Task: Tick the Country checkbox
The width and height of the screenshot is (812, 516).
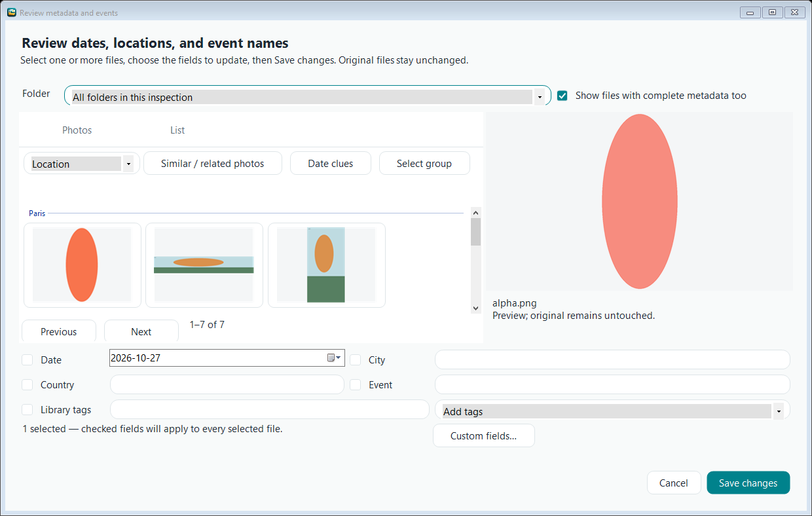Action: (x=27, y=385)
